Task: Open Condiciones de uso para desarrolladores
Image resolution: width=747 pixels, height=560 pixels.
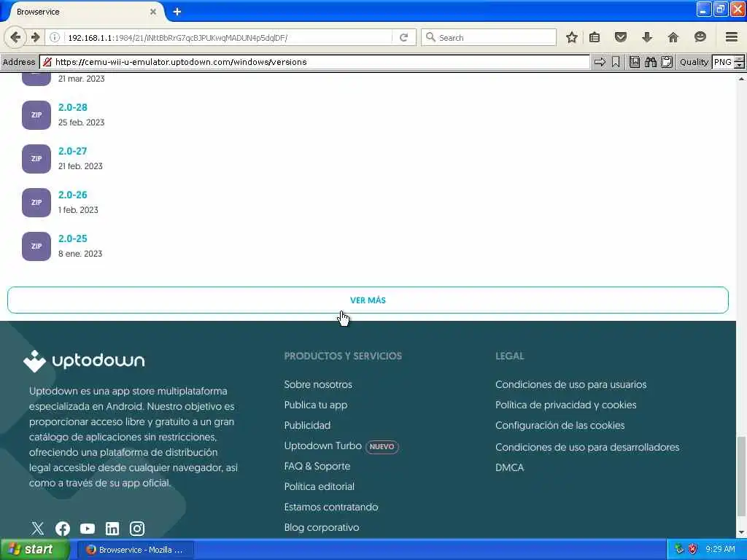Action: coord(587,447)
